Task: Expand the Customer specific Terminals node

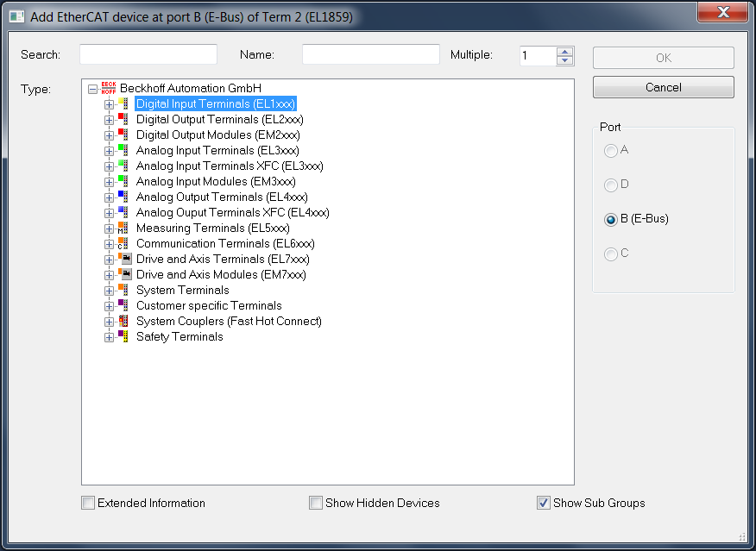Action: [x=109, y=306]
